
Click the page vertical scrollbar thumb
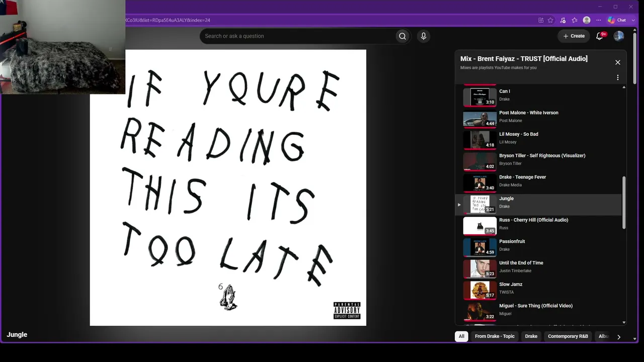click(x=634, y=58)
